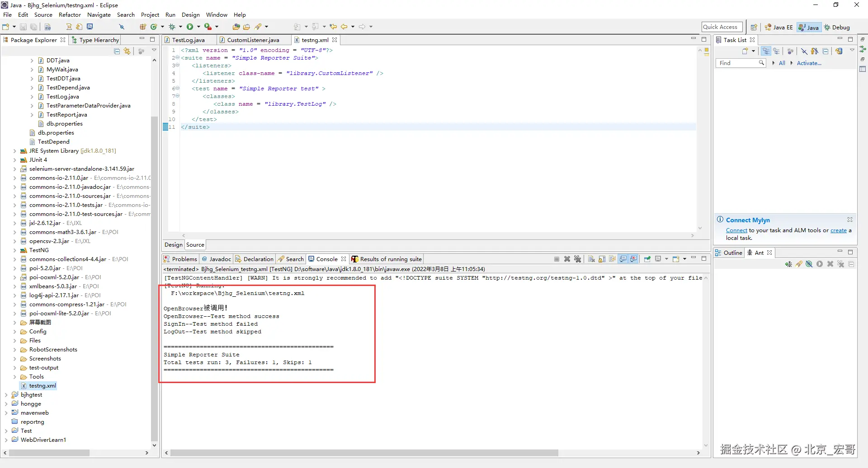
Task: Expand the Screenshots folder
Action: point(15,359)
